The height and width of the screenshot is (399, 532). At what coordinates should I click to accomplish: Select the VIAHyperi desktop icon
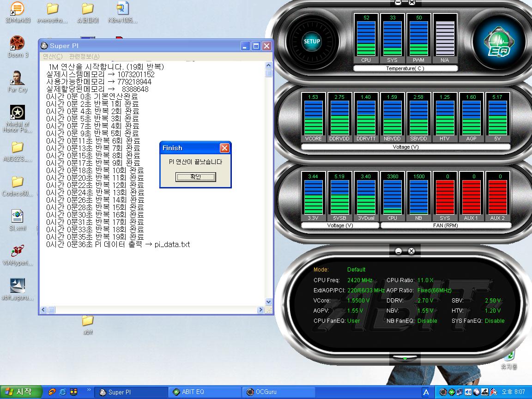click(x=17, y=255)
